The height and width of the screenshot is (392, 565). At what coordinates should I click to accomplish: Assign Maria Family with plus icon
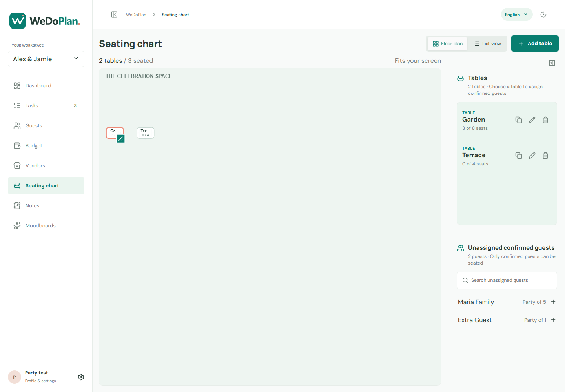(x=553, y=302)
